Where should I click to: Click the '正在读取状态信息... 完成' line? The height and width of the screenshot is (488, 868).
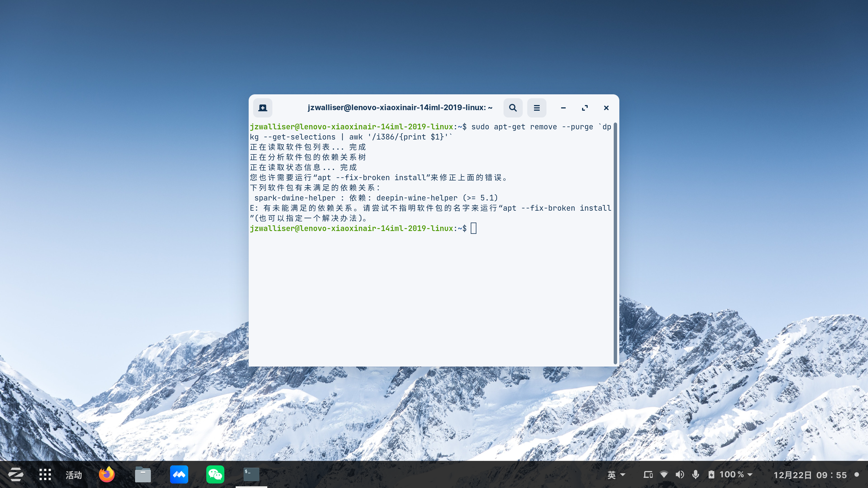[x=303, y=167]
